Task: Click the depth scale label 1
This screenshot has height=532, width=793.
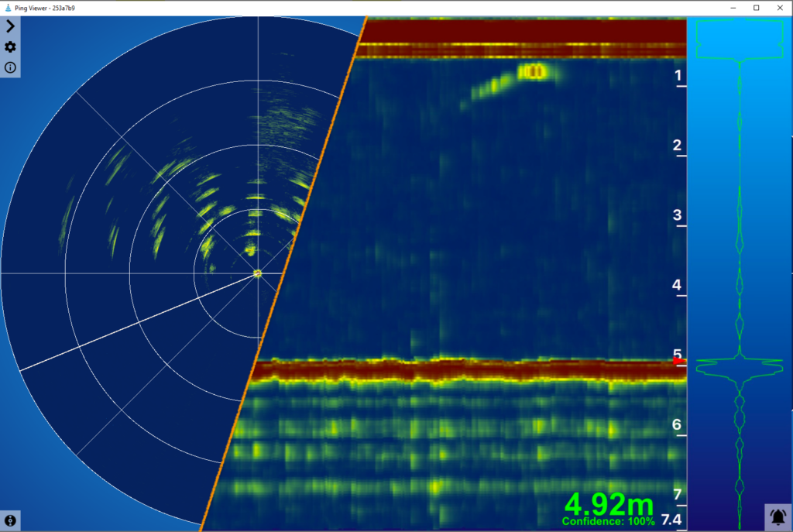Action: pyautogui.click(x=677, y=75)
